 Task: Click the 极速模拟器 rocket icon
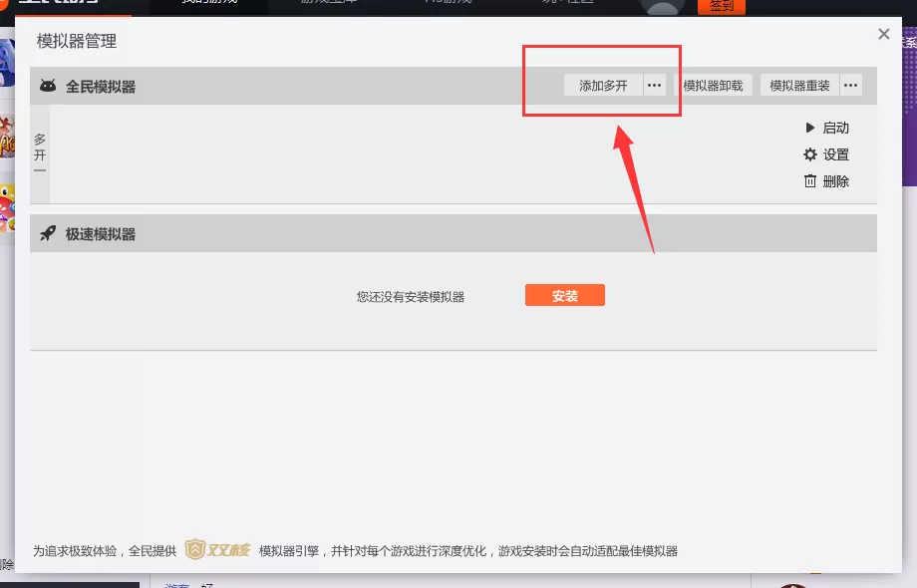(x=48, y=233)
